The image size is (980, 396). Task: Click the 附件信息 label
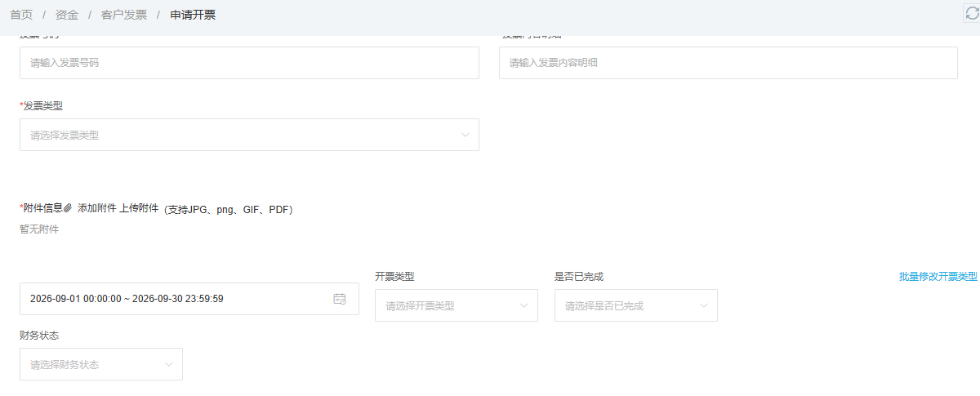tap(43, 208)
